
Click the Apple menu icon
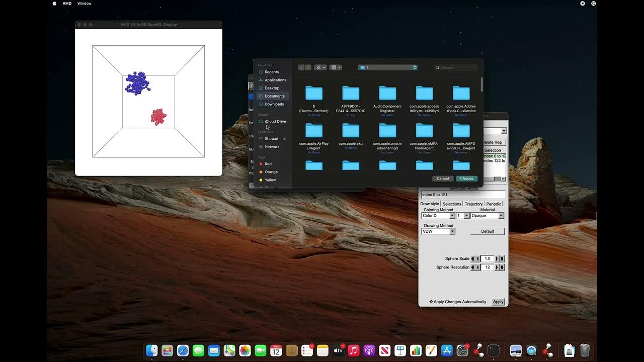[54, 4]
